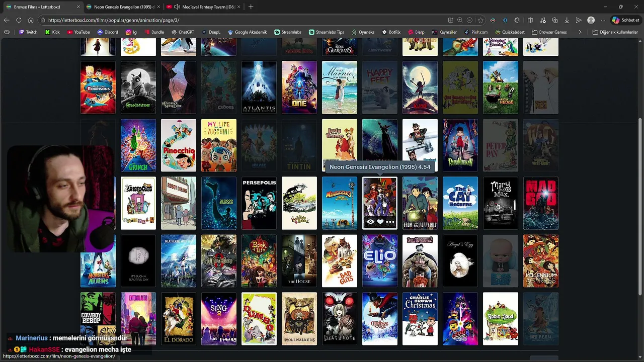The image size is (644, 362).
Task: Open Meet the Robinsons poster
Action: point(98,87)
